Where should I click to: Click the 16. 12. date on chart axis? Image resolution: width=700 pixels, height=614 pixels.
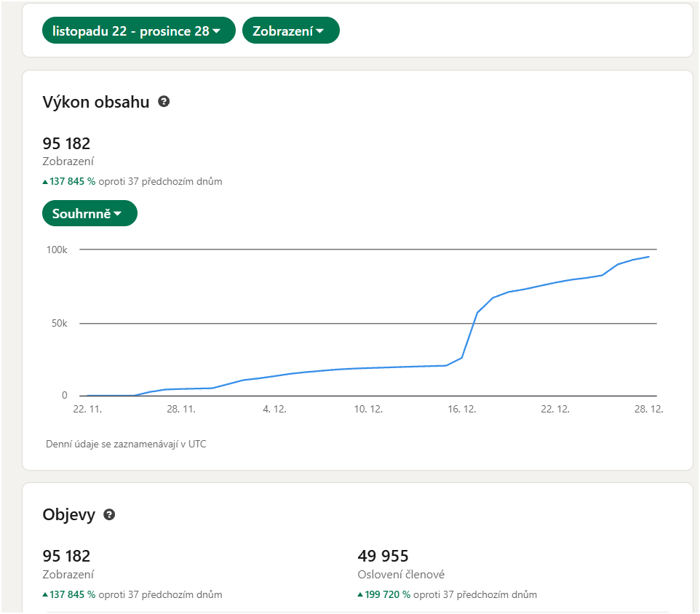(461, 410)
